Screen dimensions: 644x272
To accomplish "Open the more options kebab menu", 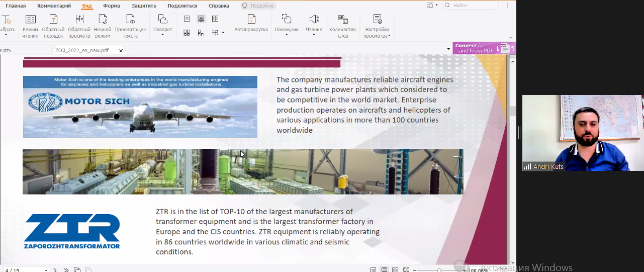I will (x=507, y=5).
